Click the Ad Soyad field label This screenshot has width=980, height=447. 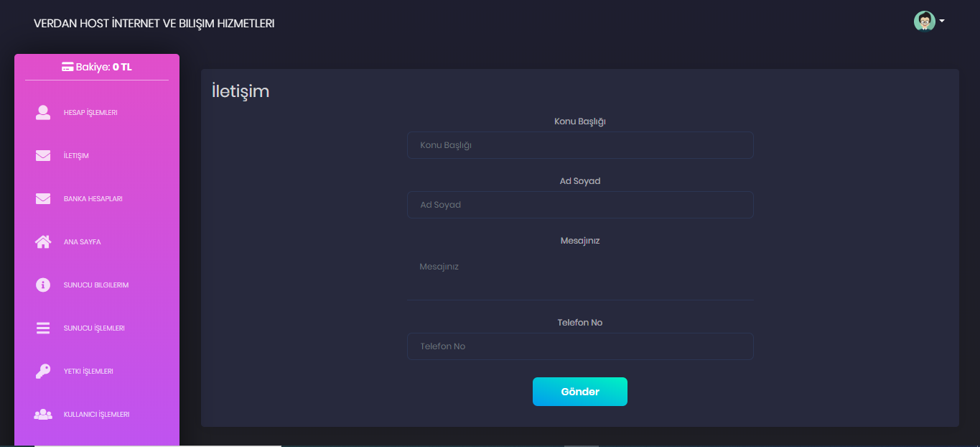tap(580, 181)
